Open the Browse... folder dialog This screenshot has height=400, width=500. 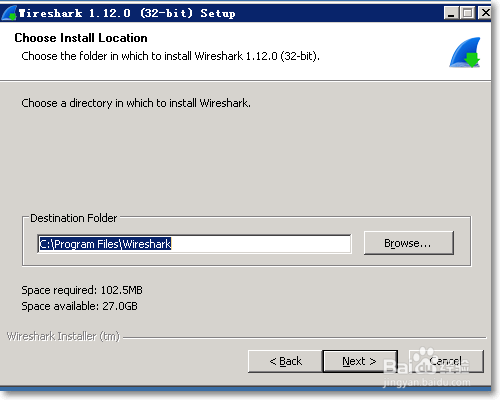click(x=409, y=243)
